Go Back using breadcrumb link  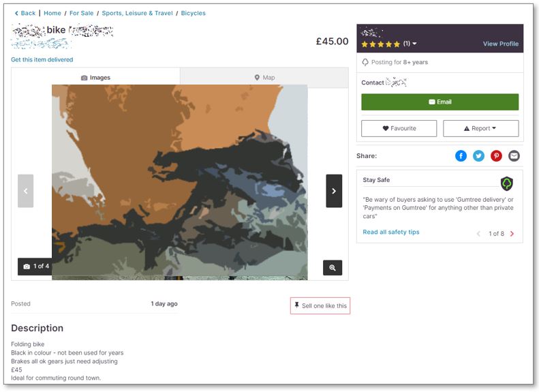pos(25,13)
